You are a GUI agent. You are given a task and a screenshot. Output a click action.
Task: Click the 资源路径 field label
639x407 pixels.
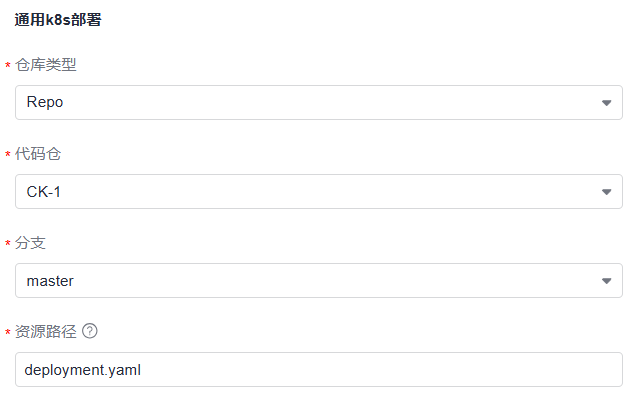45,332
